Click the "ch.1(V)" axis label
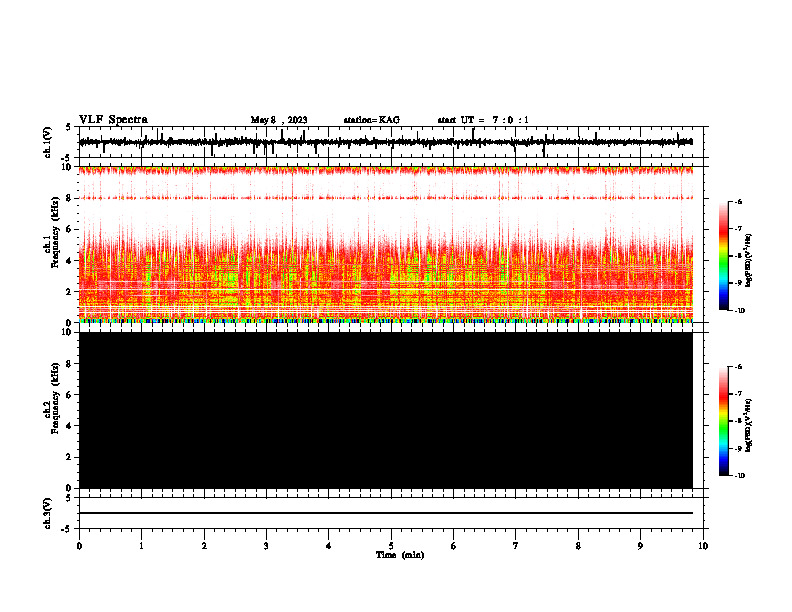Image resolution: width=792 pixels, height=612 pixels. tap(48, 142)
